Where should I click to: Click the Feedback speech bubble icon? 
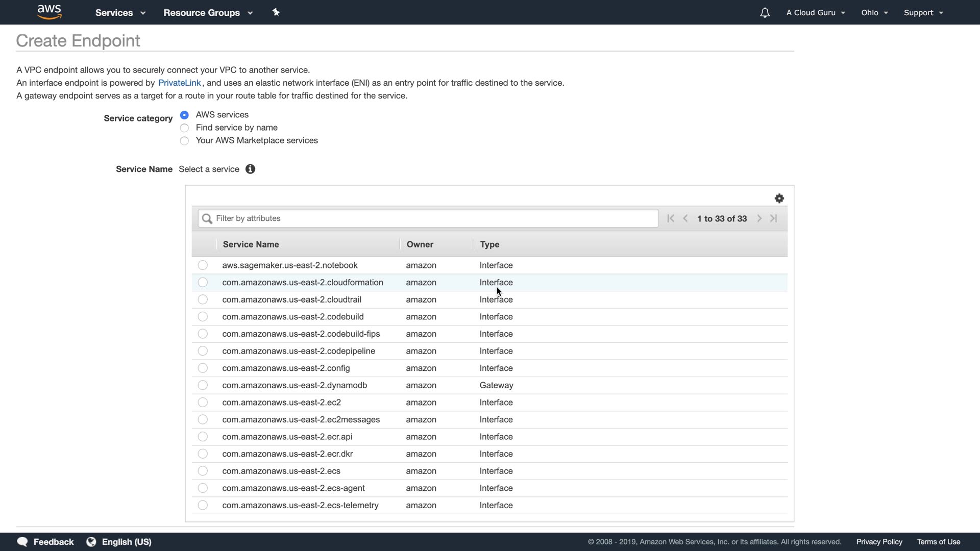pyautogui.click(x=22, y=542)
